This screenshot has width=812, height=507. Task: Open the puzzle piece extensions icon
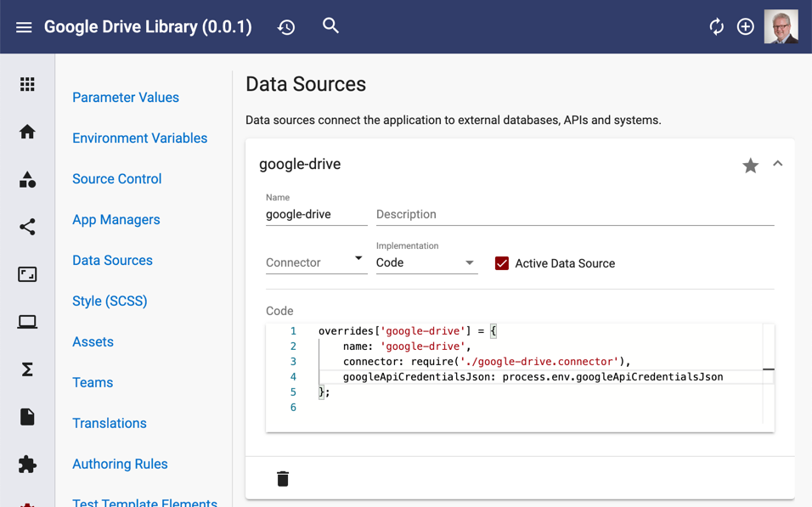[27, 464]
